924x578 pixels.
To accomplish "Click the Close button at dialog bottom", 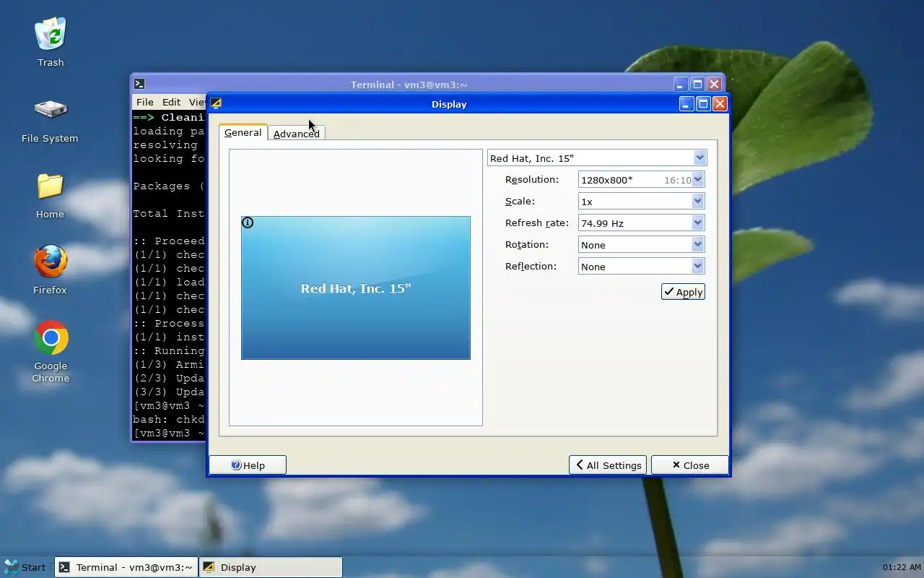I will [x=689, y=465].
